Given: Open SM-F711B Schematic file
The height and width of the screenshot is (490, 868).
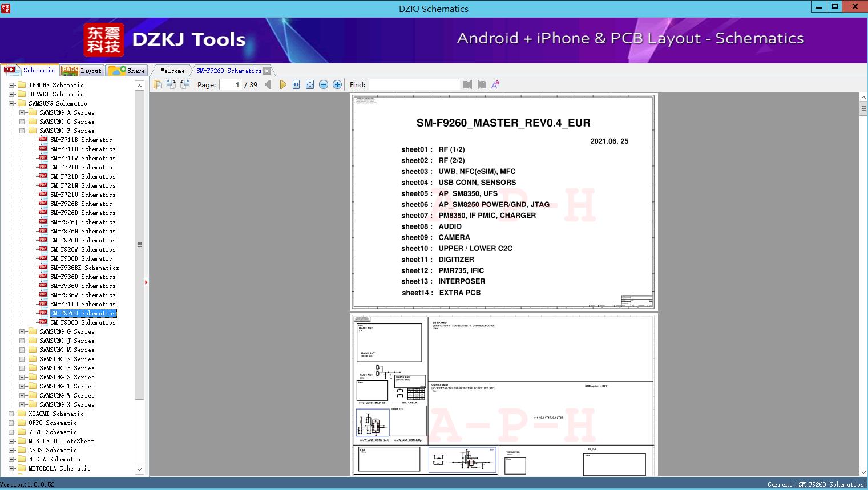Looking at the screenshot, I should pos(81,140).
